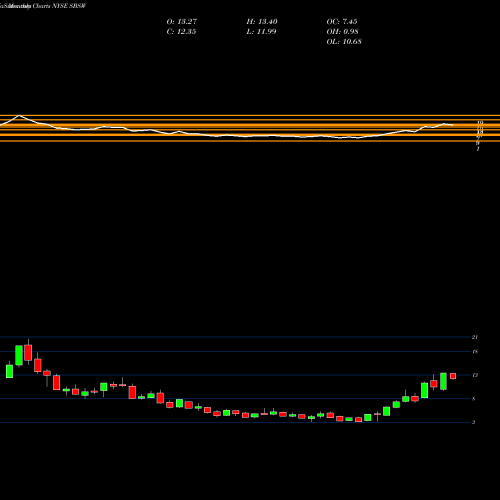Click the 13 price axis label

pyautogui.click(x=475, y=375)
